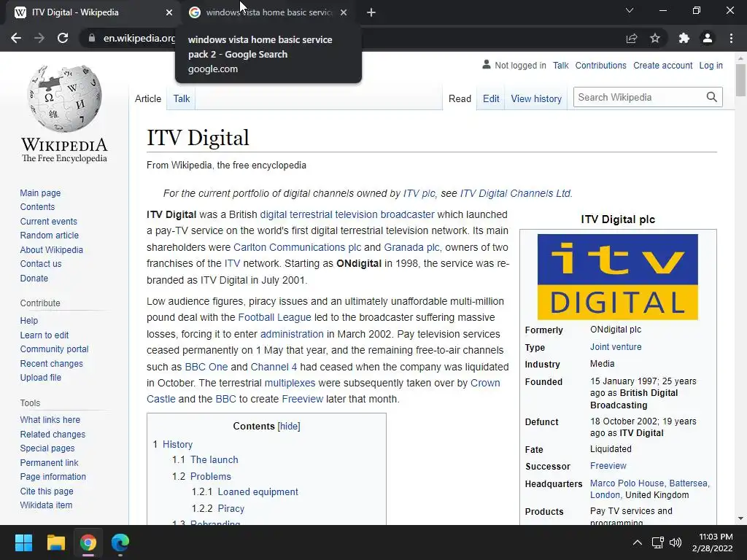Close the ITV Digital Wikipedia tab
Screen dimensions: 747x560
pos(169,12)
